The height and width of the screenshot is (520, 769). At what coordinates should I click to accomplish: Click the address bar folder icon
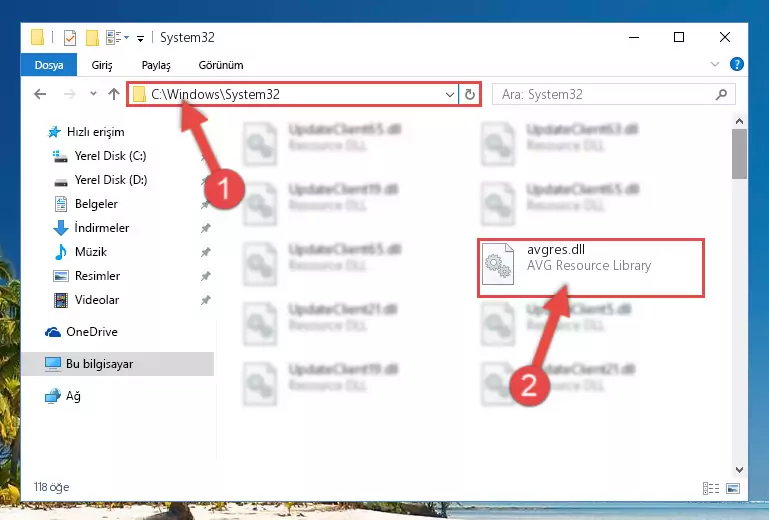[x=139, y=94]
